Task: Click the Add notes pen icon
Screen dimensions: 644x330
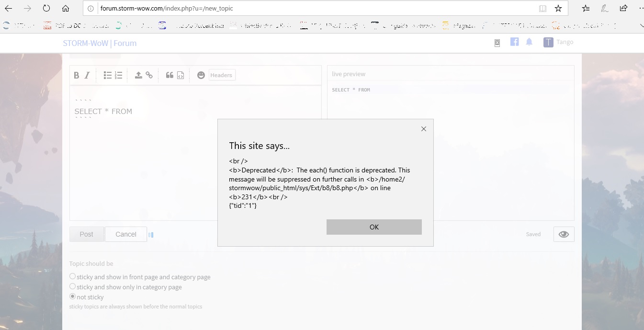Action: [x=605, y=8]
